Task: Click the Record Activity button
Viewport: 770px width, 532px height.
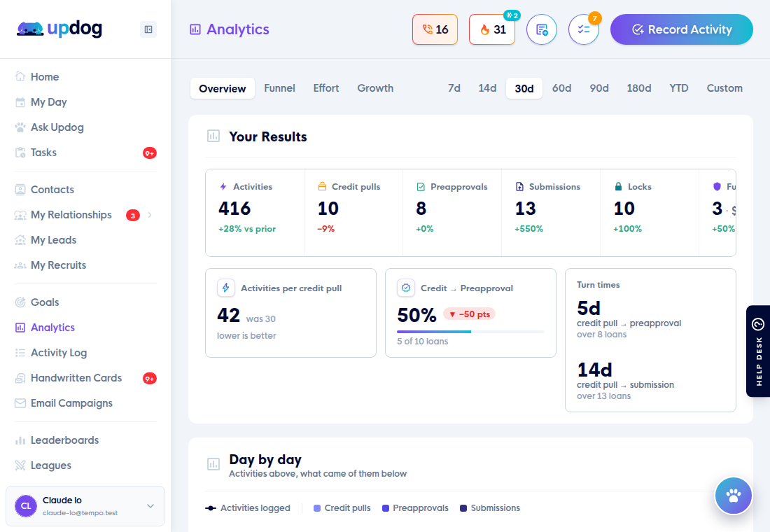Action: pos(682,29)
